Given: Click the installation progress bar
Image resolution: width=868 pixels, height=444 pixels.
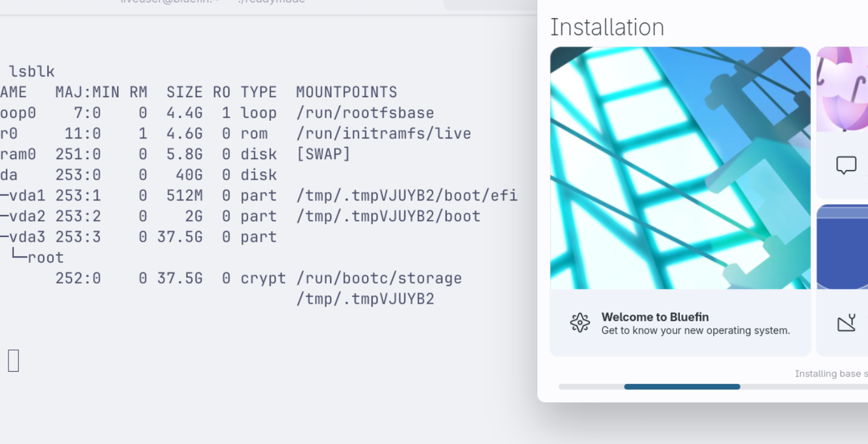Looking at the screenshot, I should (x=682, y=387).
